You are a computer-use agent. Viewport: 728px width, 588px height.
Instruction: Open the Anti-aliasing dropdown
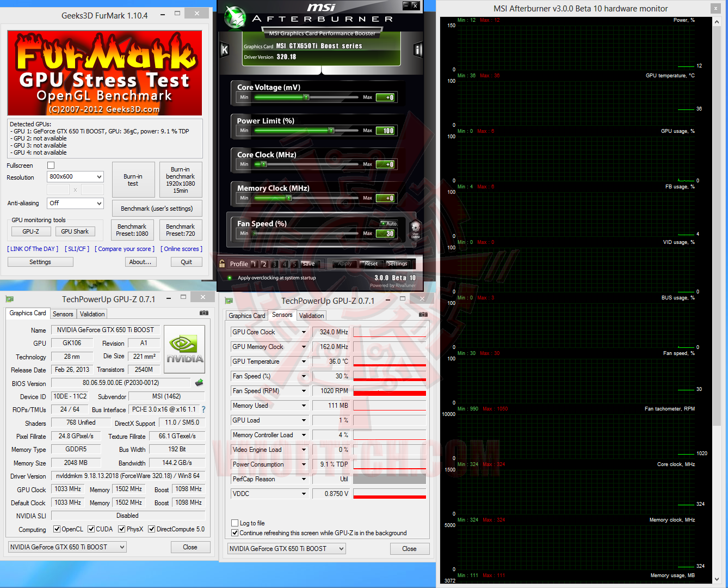[75, 203]
